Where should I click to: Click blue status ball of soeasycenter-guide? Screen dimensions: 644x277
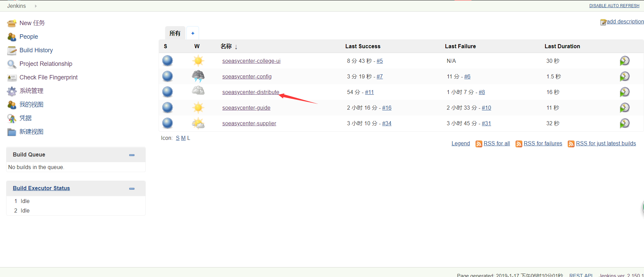pos(167,108)
